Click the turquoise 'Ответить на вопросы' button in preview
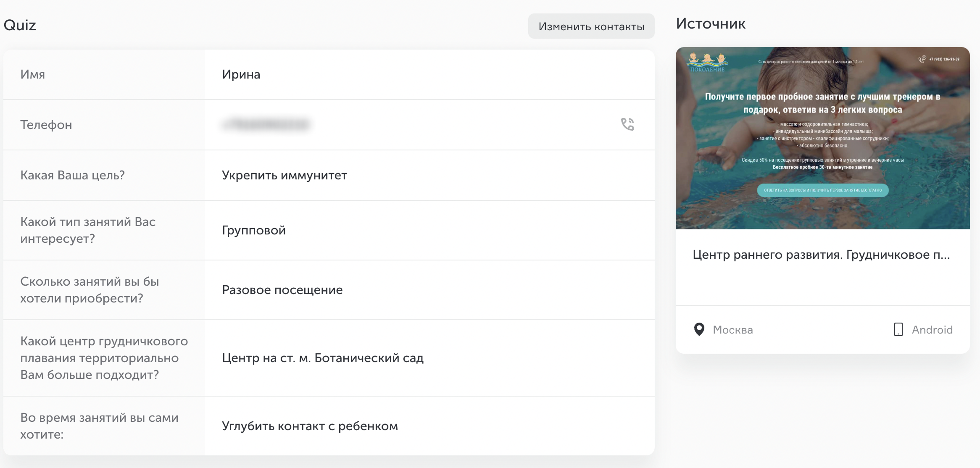 pos(823,190)
